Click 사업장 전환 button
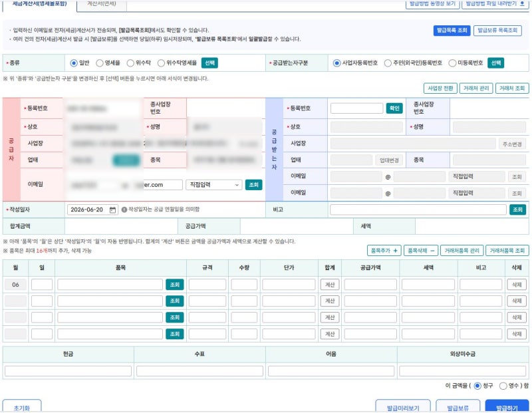Screen dimensions: 532x413 pyautogui.click(x=440, y=88)
